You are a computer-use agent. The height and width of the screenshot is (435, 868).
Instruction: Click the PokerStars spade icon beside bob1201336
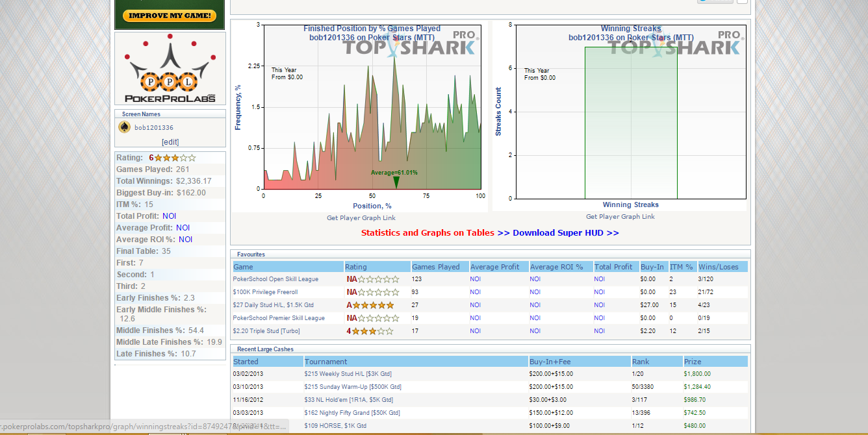coord(124,127)
